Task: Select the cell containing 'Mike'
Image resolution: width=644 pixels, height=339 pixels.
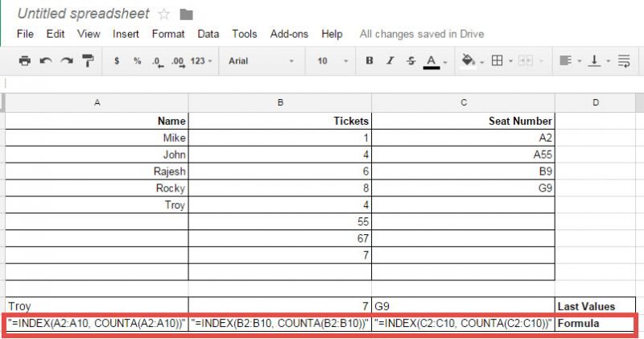Action: 97,138
